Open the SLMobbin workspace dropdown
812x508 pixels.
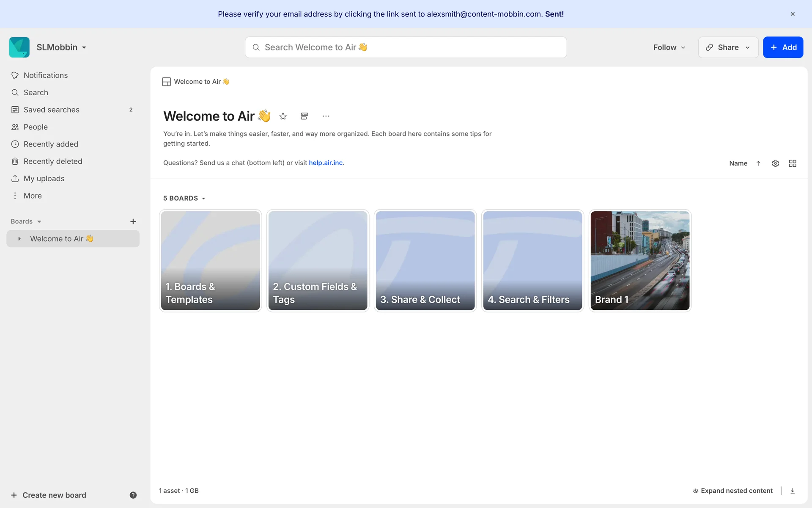pyautogui.click(x=61, y=47)
